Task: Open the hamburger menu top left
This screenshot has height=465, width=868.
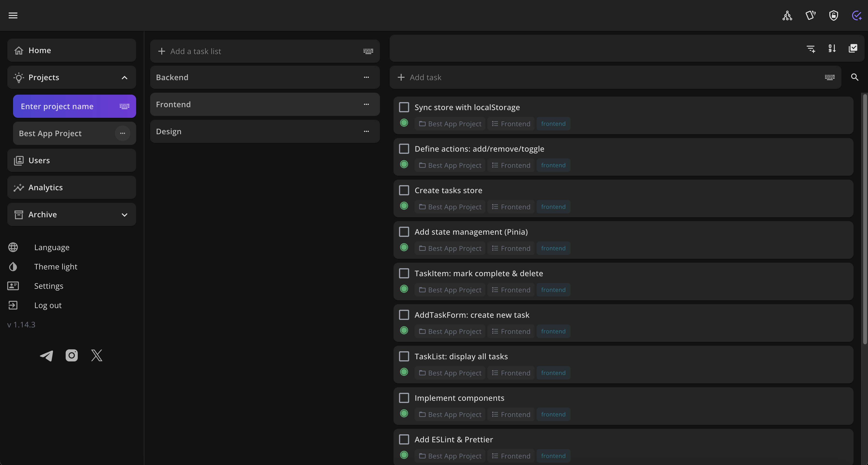Action: click(13, 15)
